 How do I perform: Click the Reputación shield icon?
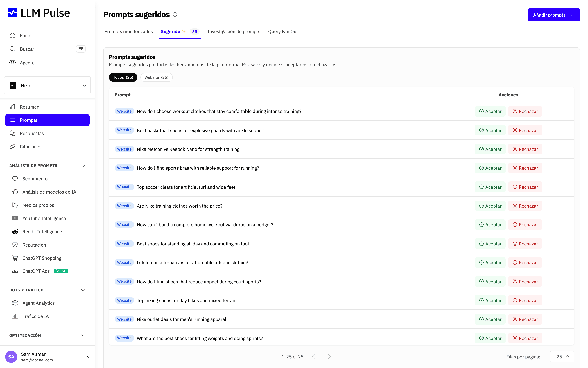[15, 245]
